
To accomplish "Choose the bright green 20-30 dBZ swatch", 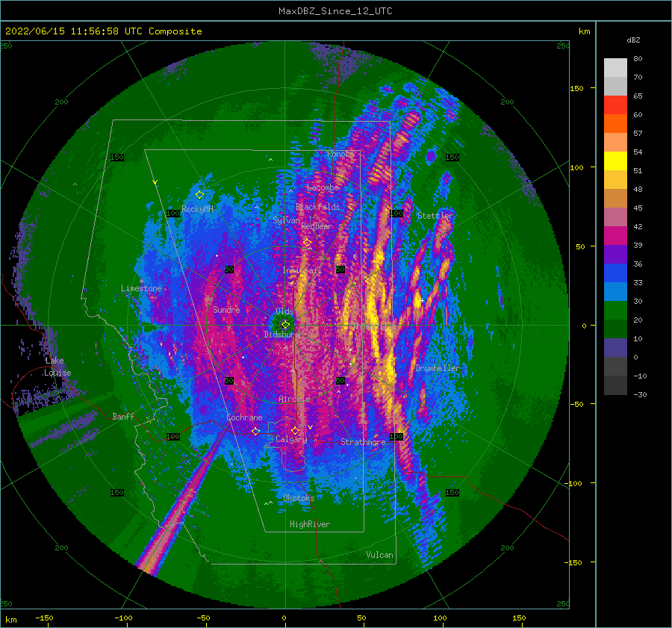I will [x=615, y=310].
